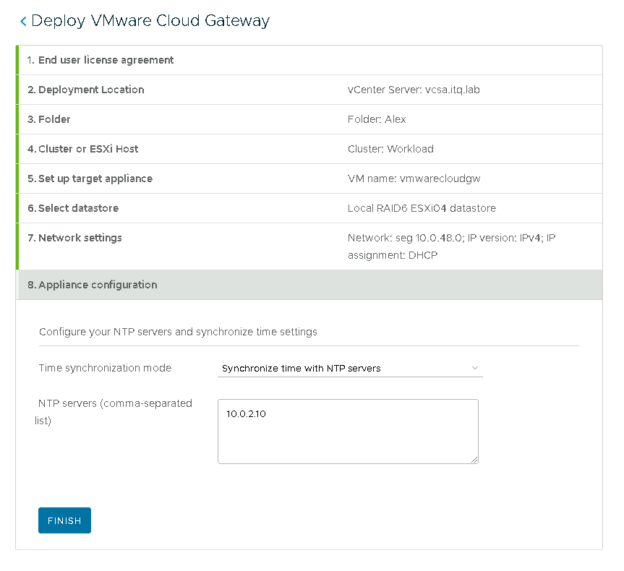Click the FINISH button
Screen dimensions: 624x571
pyautogui.click(x=64, y=520)
